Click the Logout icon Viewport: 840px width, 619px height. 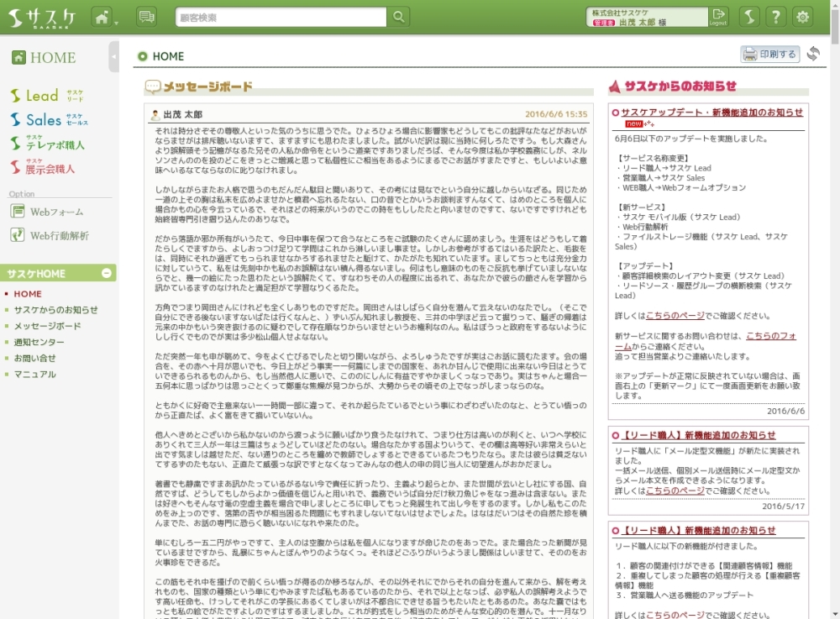[718, 17]
